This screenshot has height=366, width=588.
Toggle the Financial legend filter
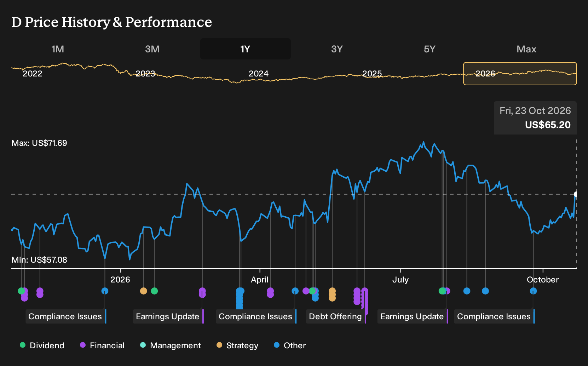point(102,345)
